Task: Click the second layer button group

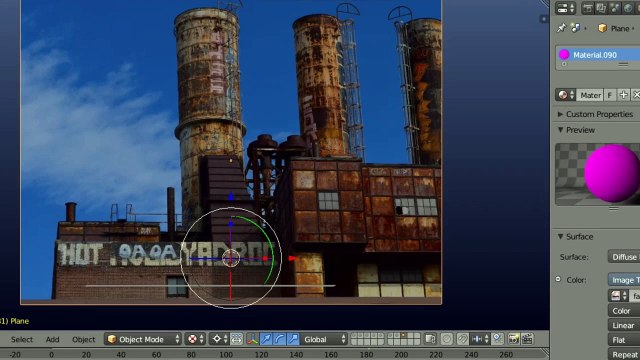Action: click(404, 339)
